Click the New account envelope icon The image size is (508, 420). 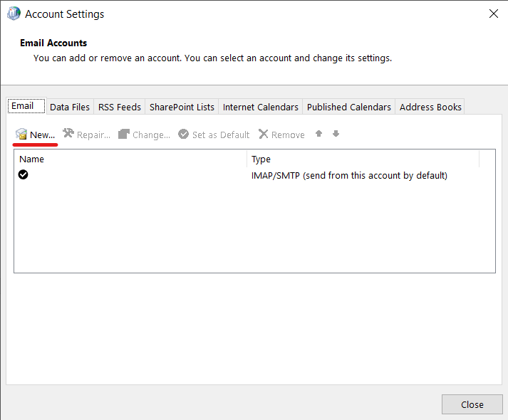point(21,135)
